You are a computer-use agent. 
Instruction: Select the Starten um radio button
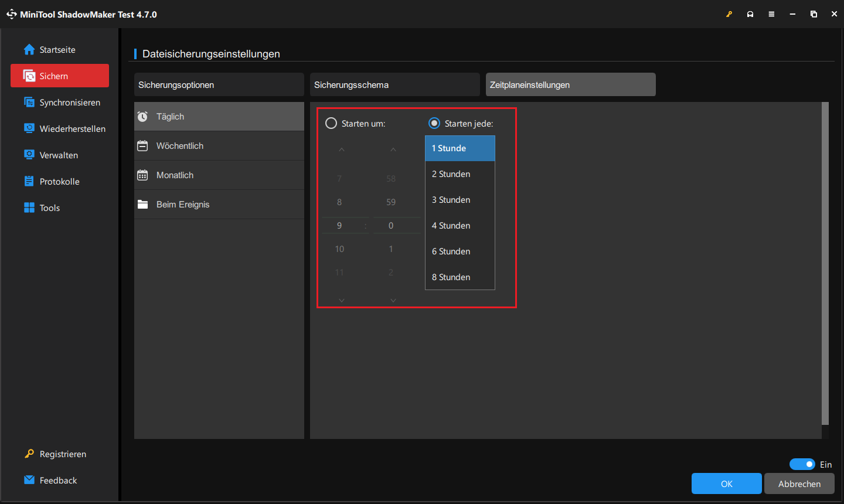[331, 123]
